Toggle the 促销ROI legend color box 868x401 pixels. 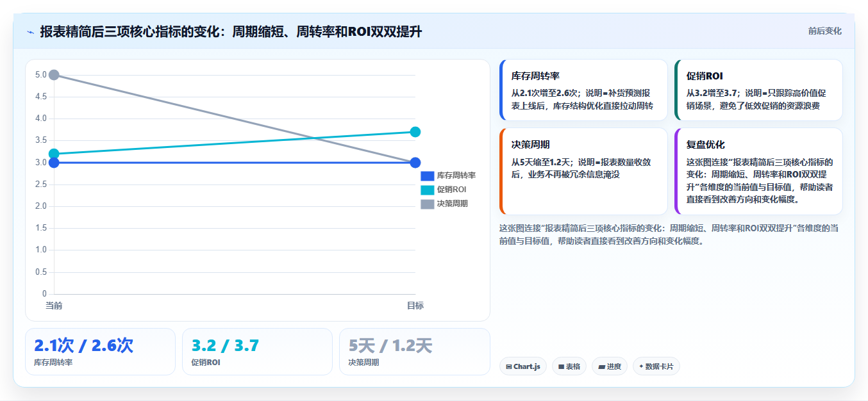[x=428, y=190]
